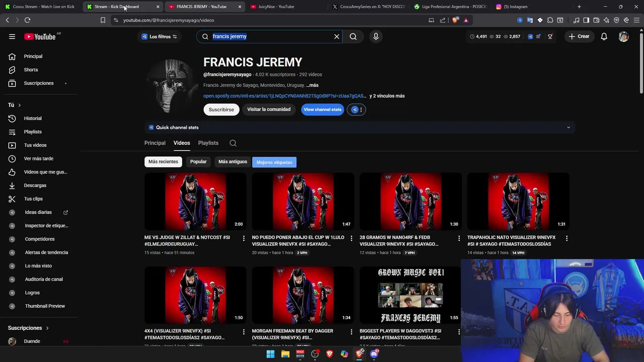644x362 pixels.
Task: Open a new browser tab
Action: [579, 7]
